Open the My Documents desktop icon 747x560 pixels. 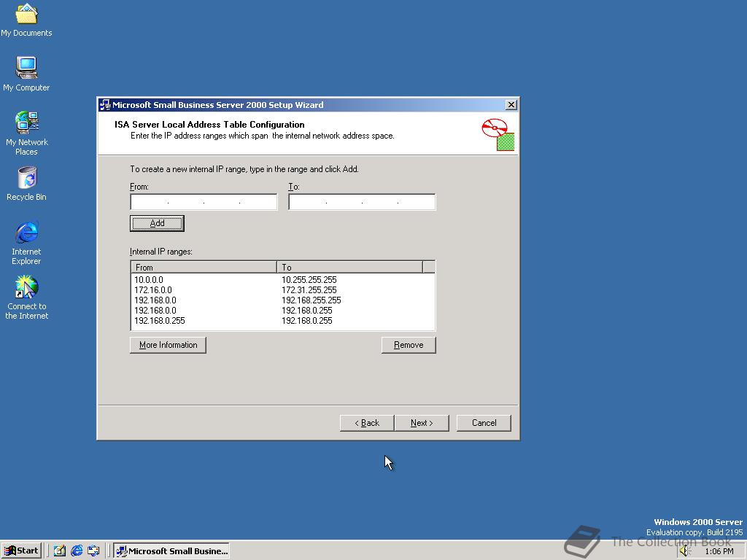point(26,20)
